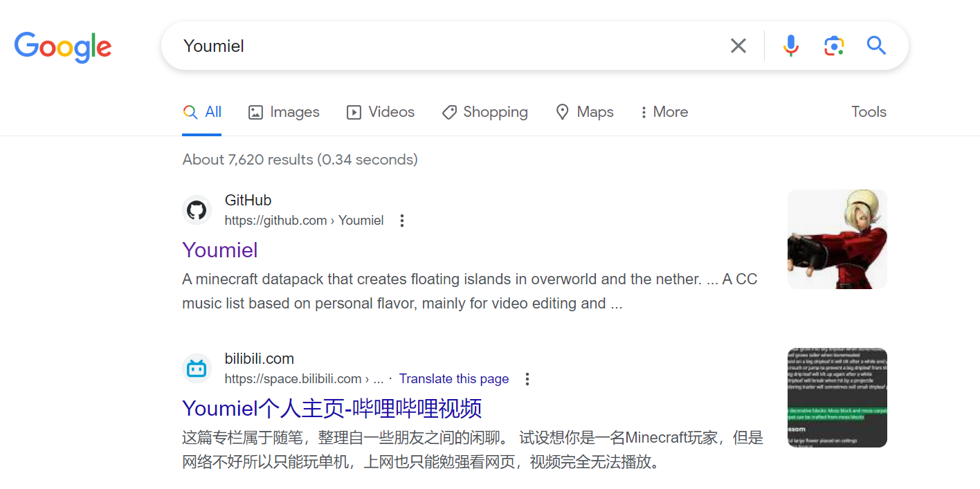Open the GitHub result character thumbnail
This screenshot has width=980, height=489.
[837, 239]
